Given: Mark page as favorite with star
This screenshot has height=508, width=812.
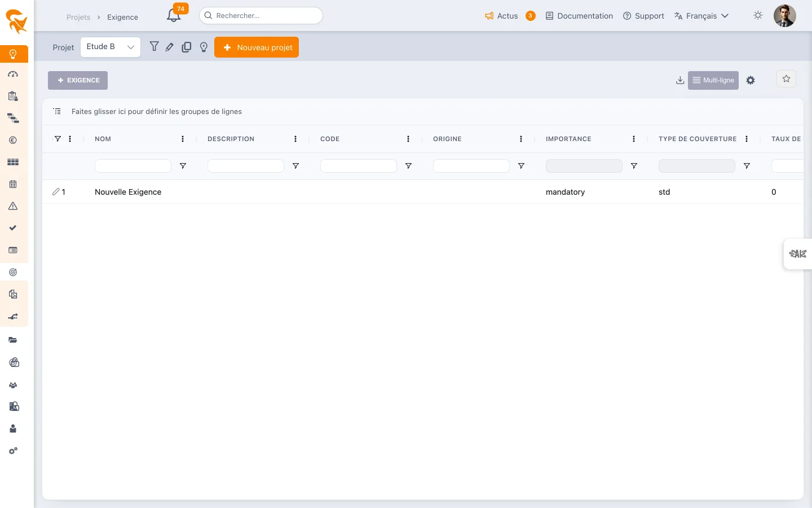Looking at the screenshot, I should click(x=786, y=79).
